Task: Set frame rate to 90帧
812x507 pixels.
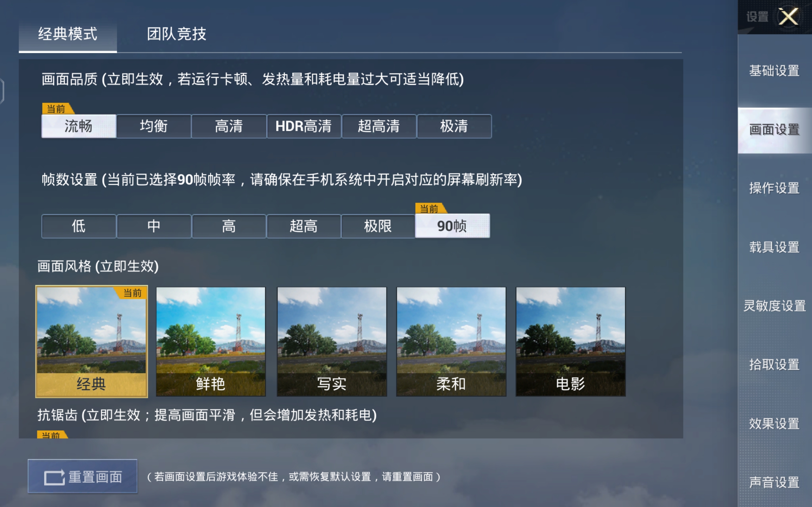Action: [x=452, y=226]
